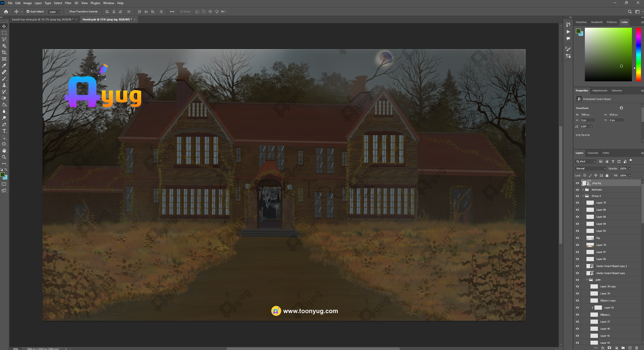Select the Crop tool

[x=4, y=52]
